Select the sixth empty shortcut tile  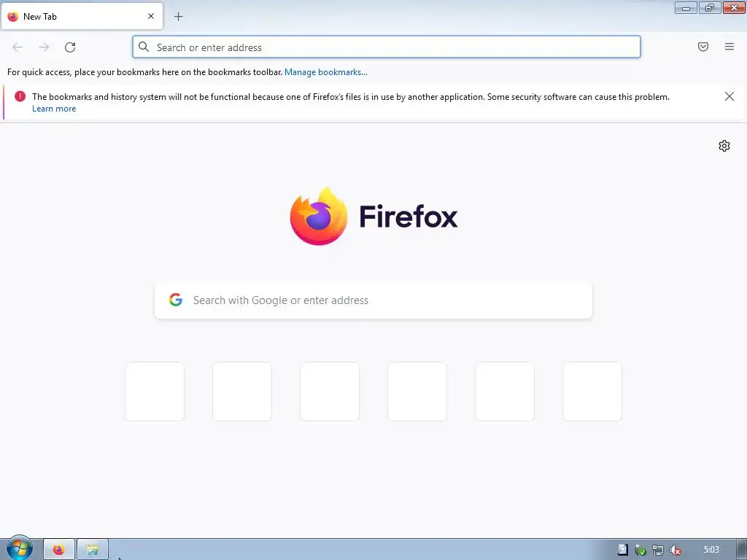(x=592, y=392)
